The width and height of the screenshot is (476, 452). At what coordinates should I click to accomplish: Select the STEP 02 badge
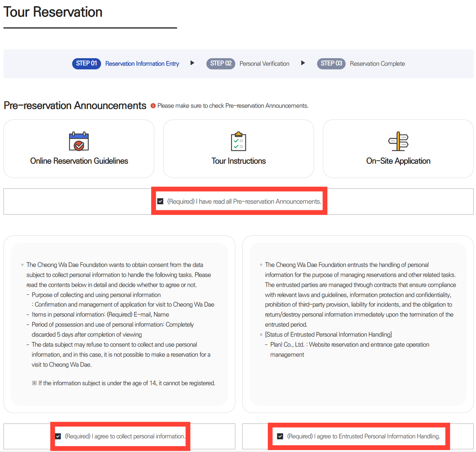point(221,64)
